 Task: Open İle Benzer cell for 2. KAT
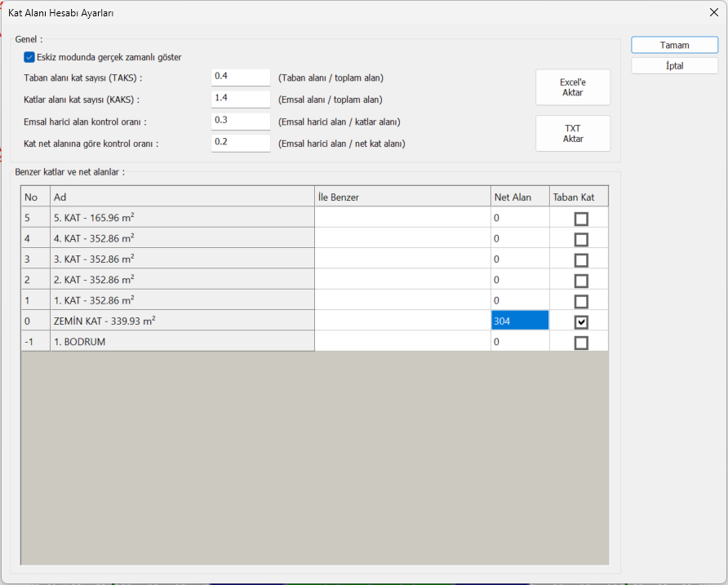click(402, 281)
